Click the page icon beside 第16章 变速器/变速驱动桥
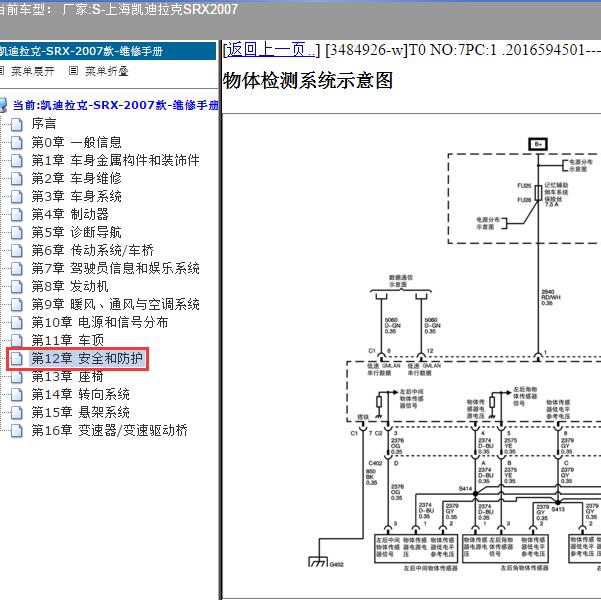Screen dimensions: 601x600 16,431
